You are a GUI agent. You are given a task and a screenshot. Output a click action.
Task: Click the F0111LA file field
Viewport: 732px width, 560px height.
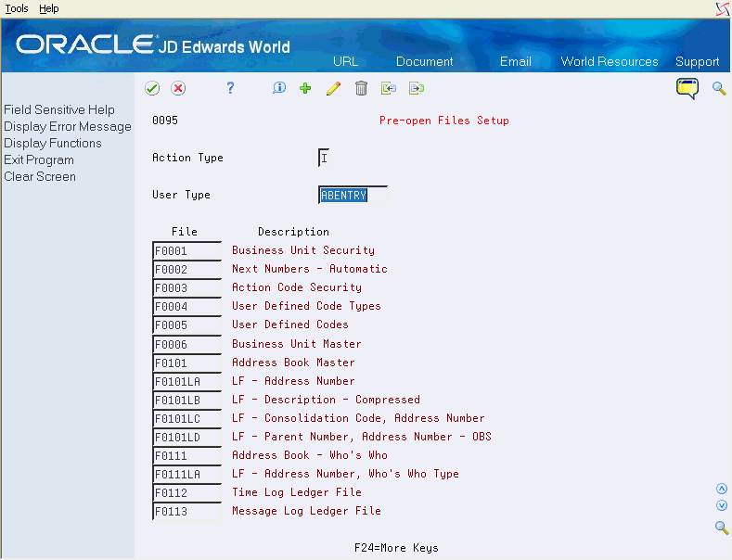(x=186, y=475)
